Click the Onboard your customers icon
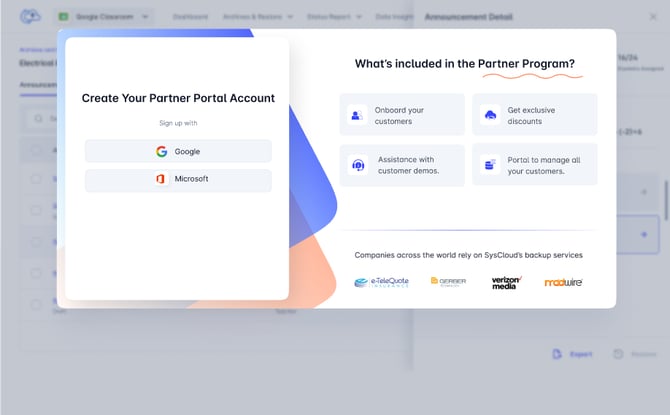This screenshot has height=415, width=670. pos(356,115)
